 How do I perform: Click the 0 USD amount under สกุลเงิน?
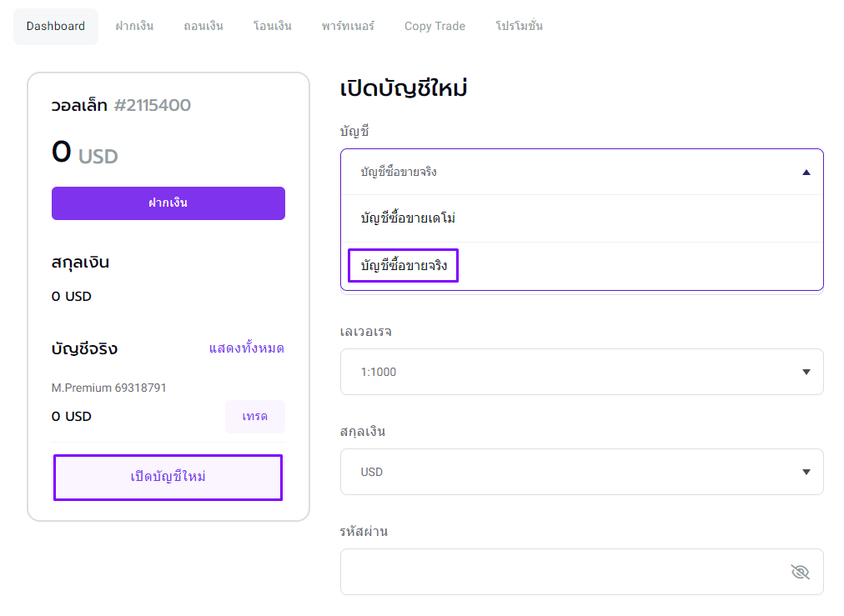(x=72, y=297)
